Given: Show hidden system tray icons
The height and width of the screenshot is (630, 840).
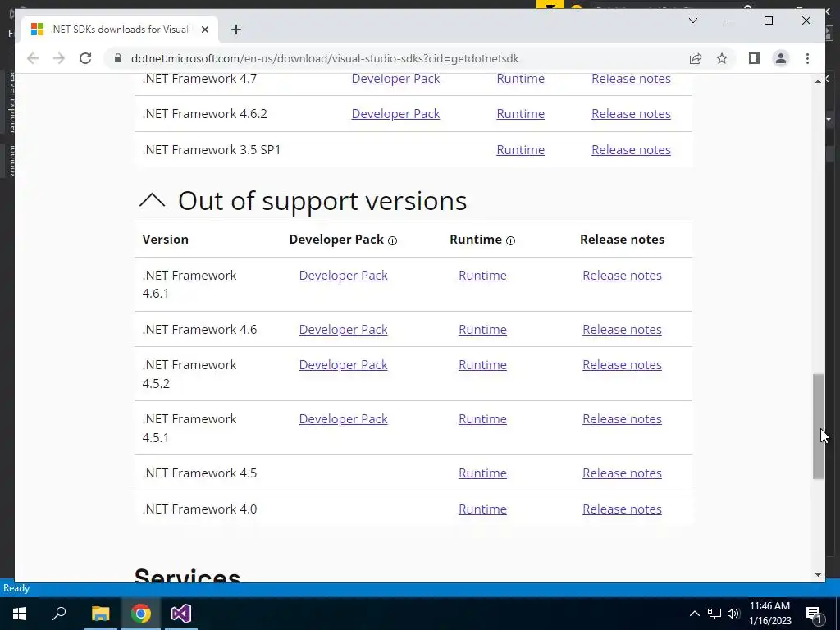Looking at the screenshot, I should [694, 614].
